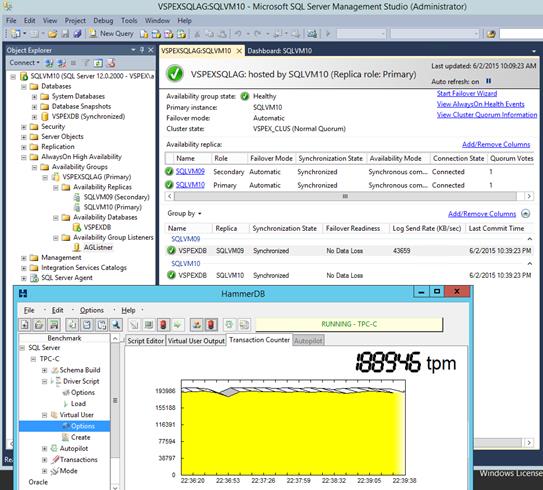This screenshot has width=543, height=490.
Task: Open the Connect dropdown in Object Explorer
Action: coord(24,63)
